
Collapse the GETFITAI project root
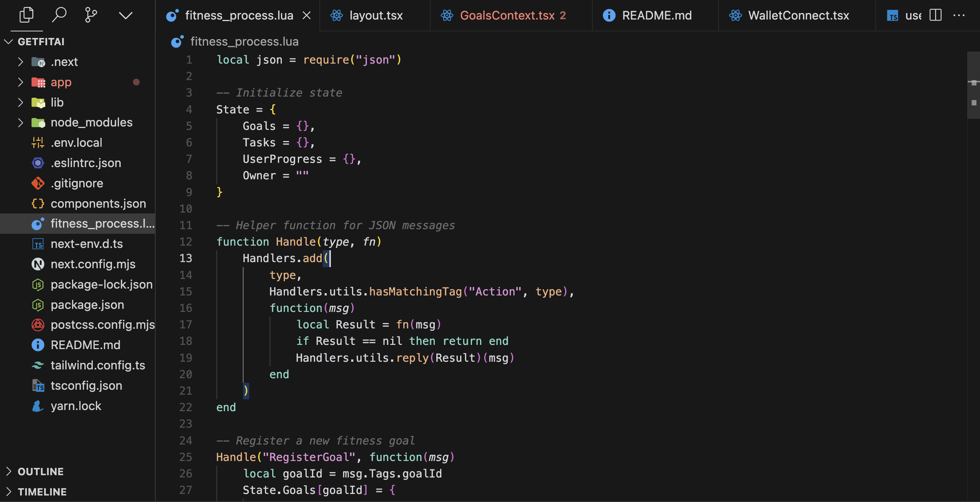pyautogui.click(x=9, y=41)
